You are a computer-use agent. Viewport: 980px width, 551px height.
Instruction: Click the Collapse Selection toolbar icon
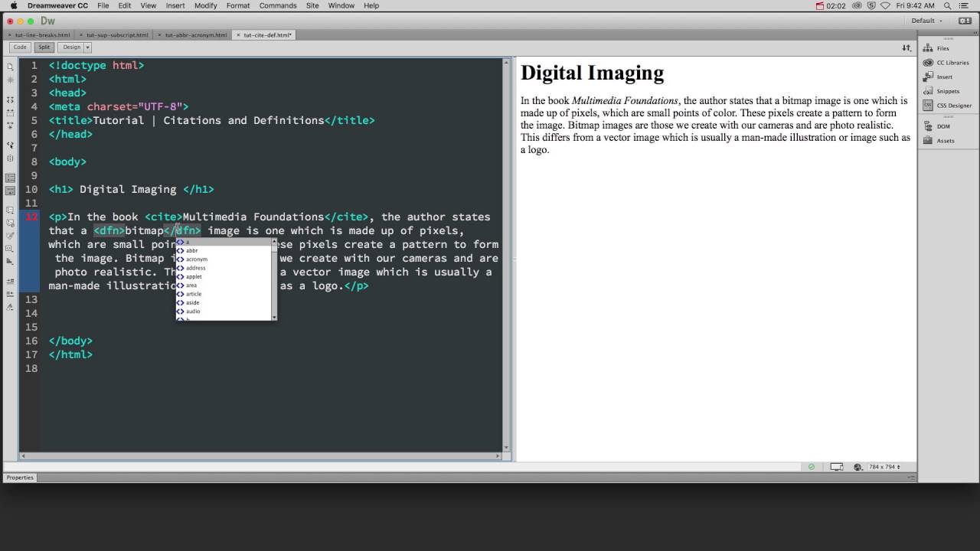(10, 112)
